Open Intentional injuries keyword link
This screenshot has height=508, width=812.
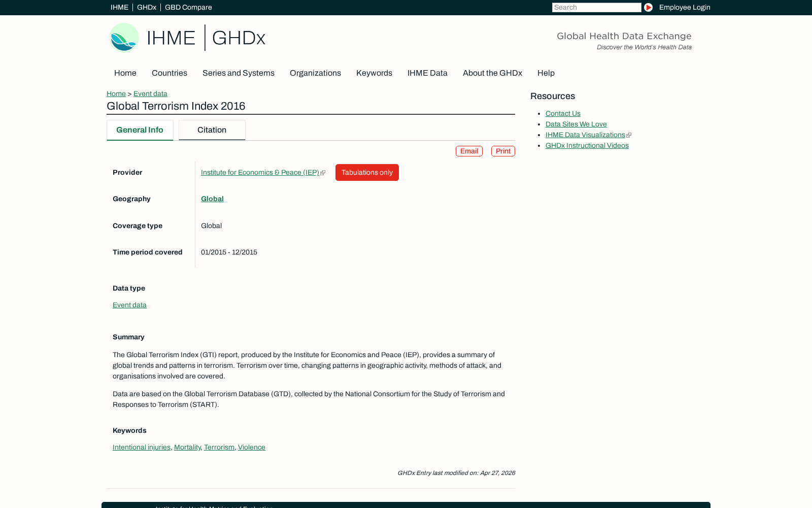click(x=142, y=448)
